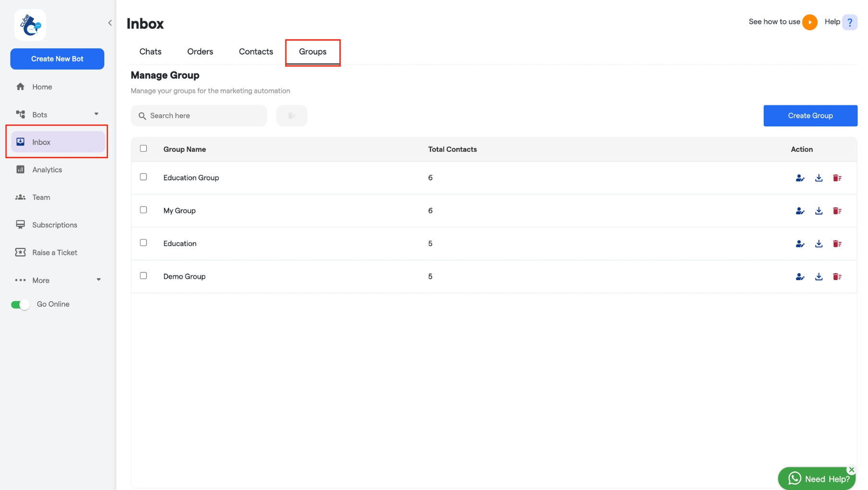Screen dimensions: 868x490
Task: Click the Home house icon
Action: [20, 86]
